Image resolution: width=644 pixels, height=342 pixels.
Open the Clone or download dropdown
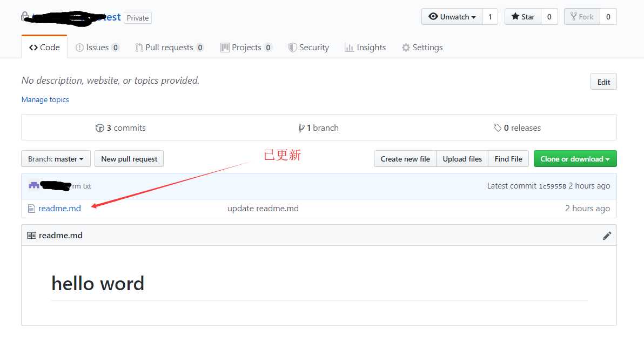[575, 159]
